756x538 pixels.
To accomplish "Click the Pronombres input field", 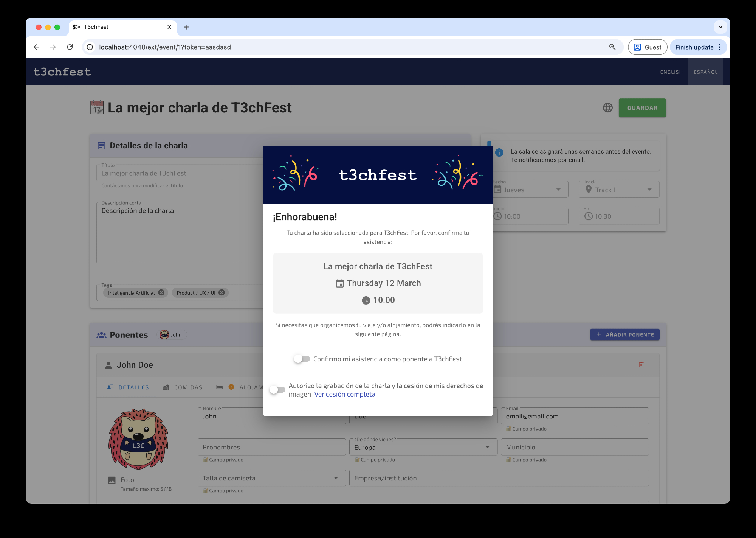I will click(x=271, y=447).
